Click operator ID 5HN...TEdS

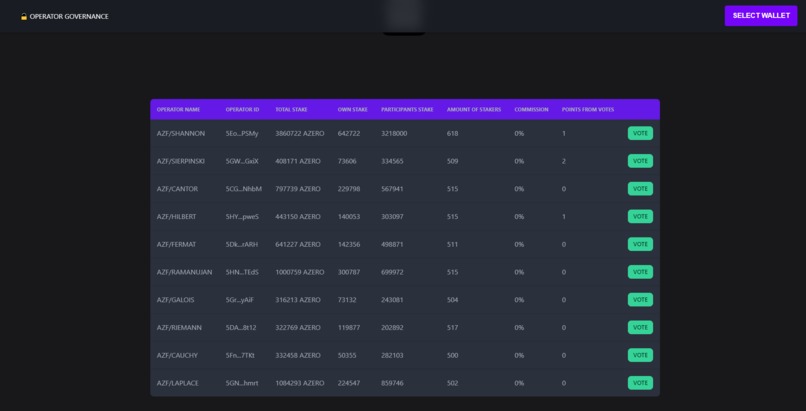(x=242, y=272)
